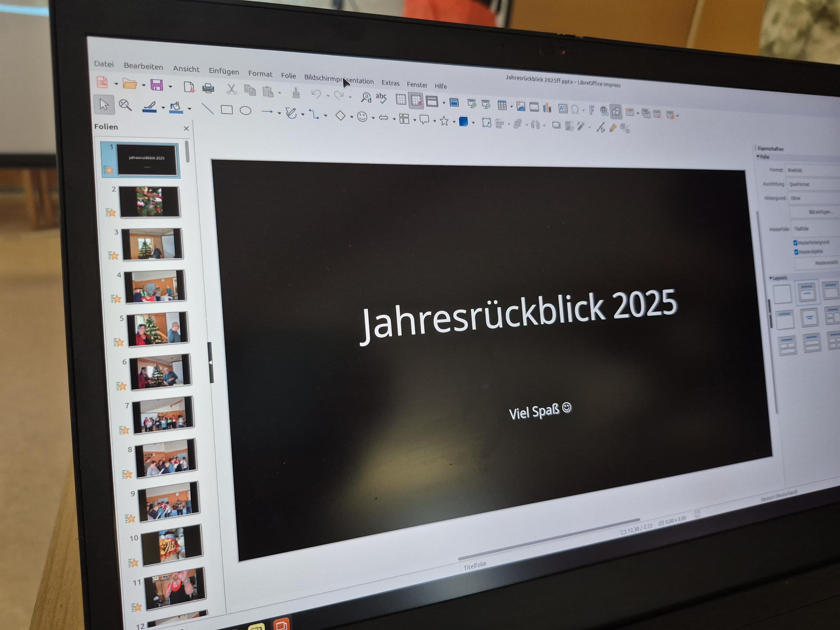Viewport: 840px width, 630px height.
Task: Click the Insert Image icon
Action: (x=521, y=106)
